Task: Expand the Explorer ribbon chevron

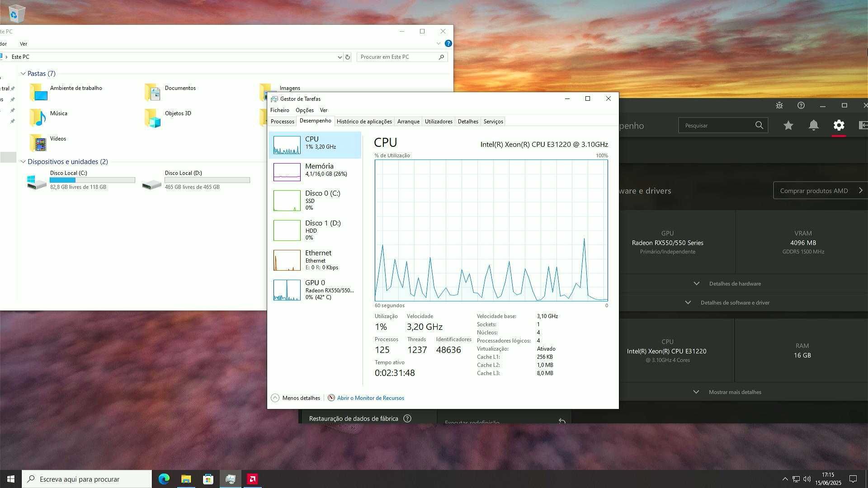Action: [439, 43]
